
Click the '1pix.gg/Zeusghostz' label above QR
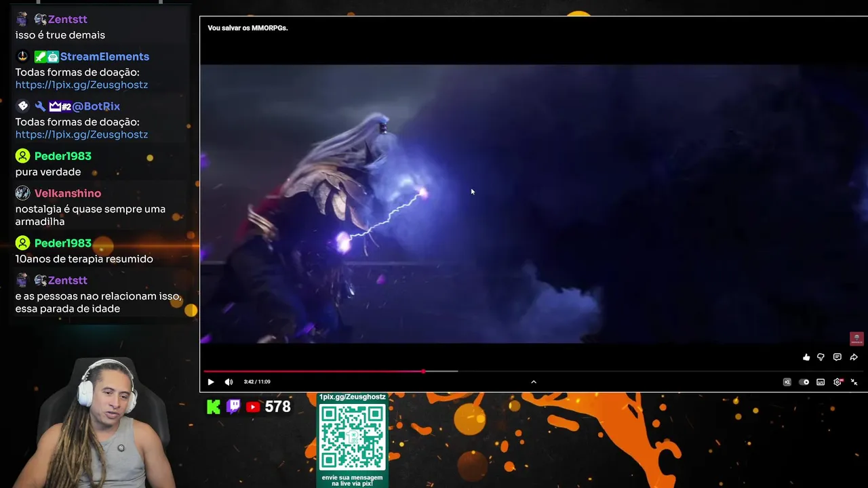352,396
